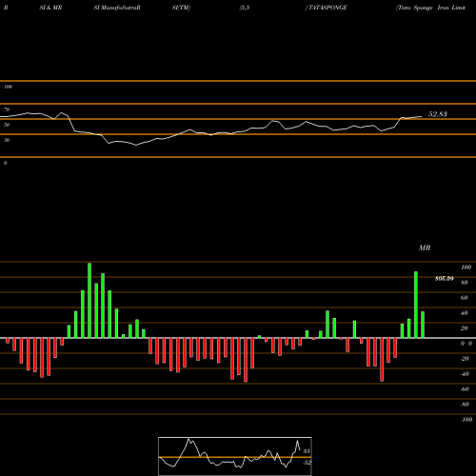Click the TATASPONGE ticker text in header
Image resolution: width=476 pixels, height=476 pixels.
[x=327, y=8]
